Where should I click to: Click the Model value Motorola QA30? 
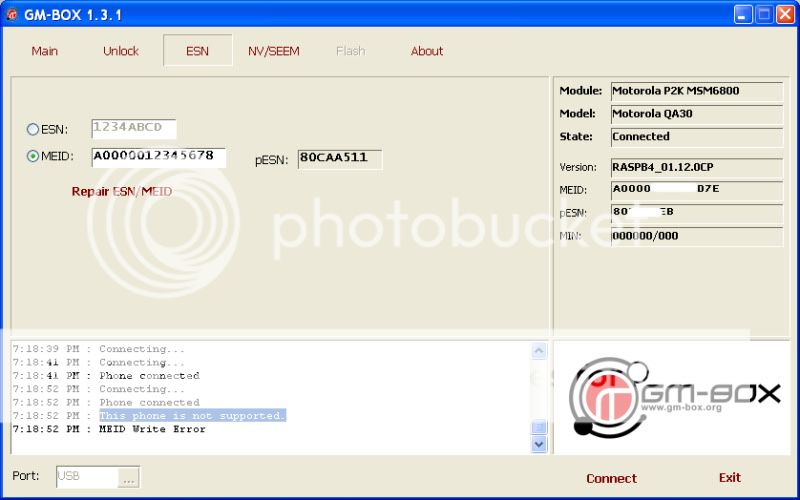696,114
